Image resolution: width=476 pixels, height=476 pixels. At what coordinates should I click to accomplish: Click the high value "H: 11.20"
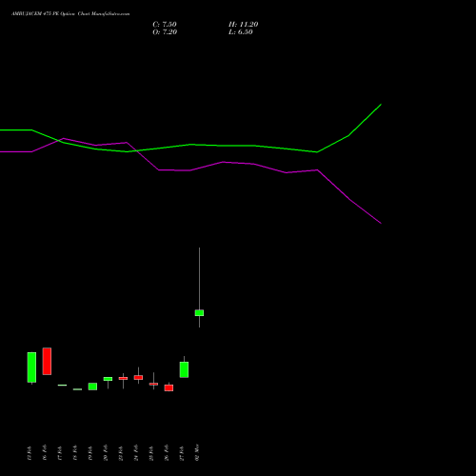pyautogui.click(x=243, y=25)
